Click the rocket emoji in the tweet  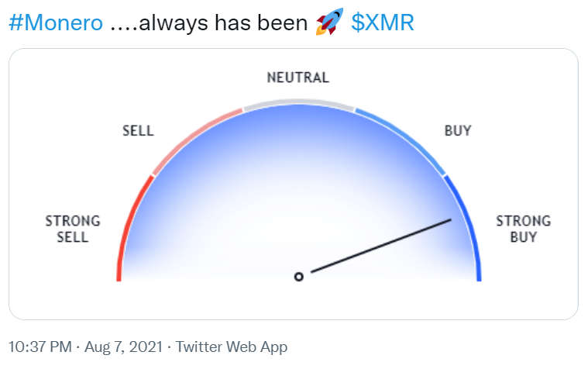(x=329, y=23)
